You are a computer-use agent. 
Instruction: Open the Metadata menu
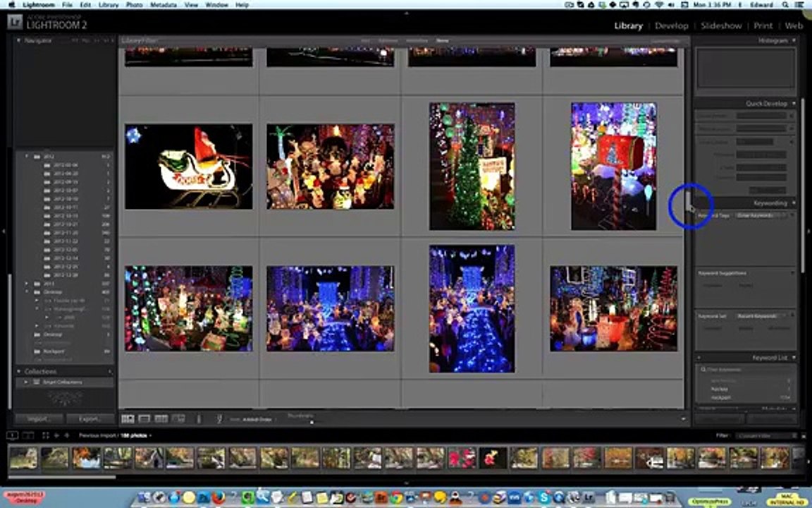[x=163, y=5]
